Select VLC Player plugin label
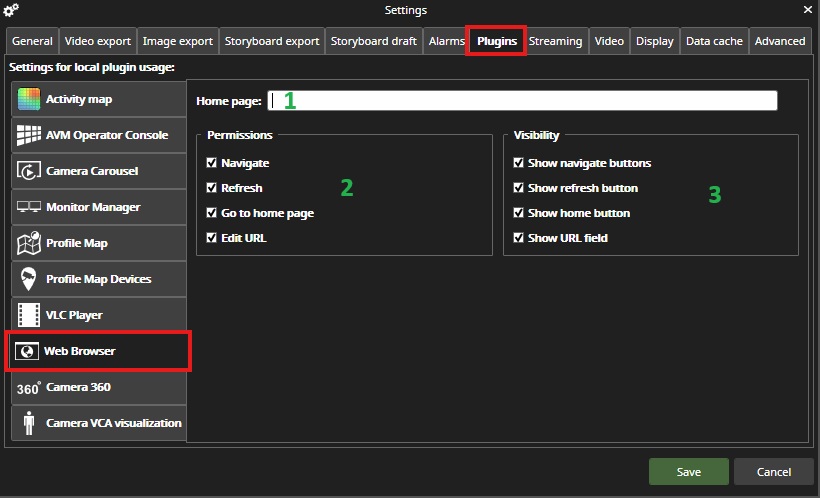Image resolution: width=820 pixels, height=498 pixels. click(74, 315)
